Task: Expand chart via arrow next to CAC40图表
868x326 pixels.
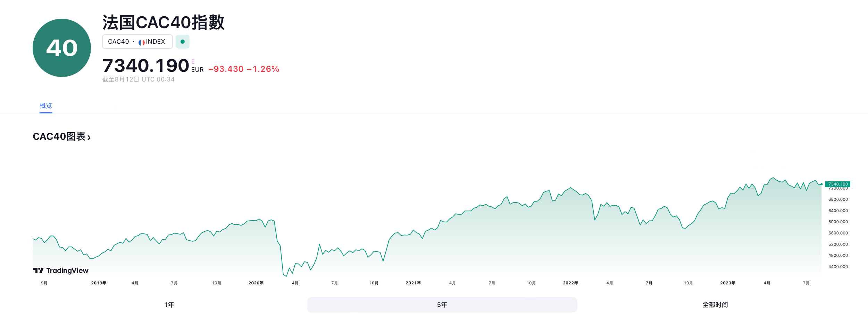Action: (x=89, y=138)
